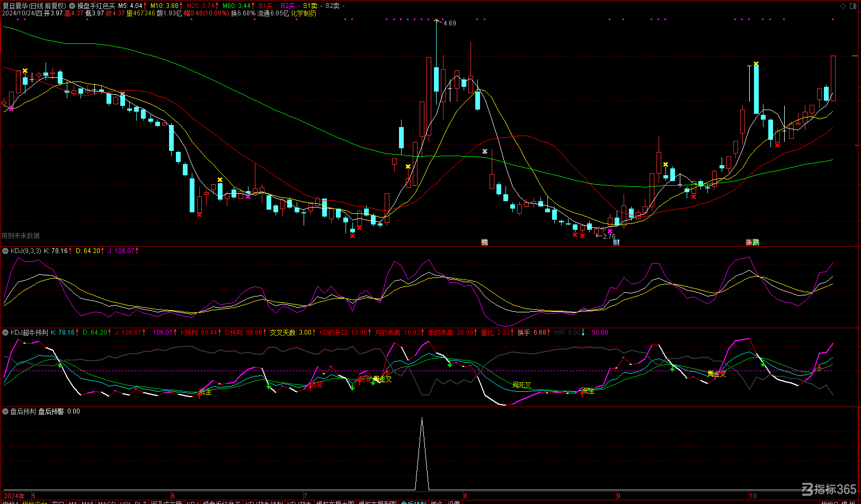The width and height of the screenshot is (861, 504).
Task: Click the M20: 3.74 moving average value
Action: [x=200, y=6]
